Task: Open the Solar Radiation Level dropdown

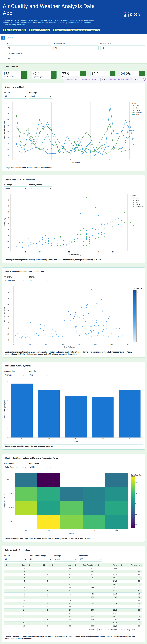Action: coord(29,58)
